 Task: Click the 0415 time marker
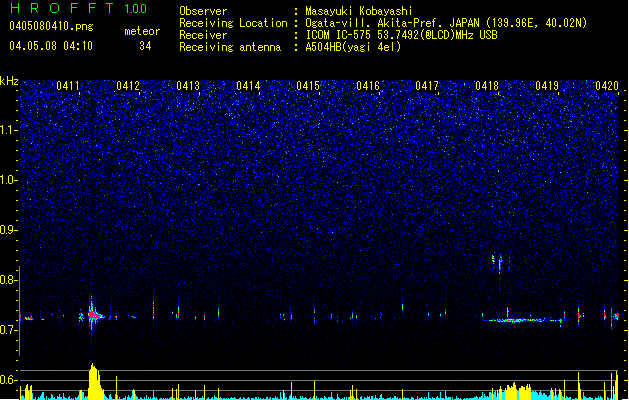[x=308, y=86]
